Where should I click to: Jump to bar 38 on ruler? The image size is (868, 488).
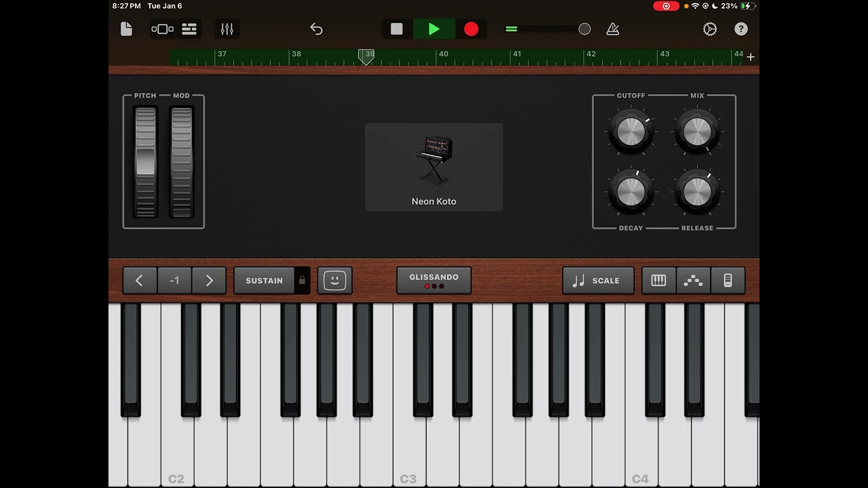[x=296, y=54]
